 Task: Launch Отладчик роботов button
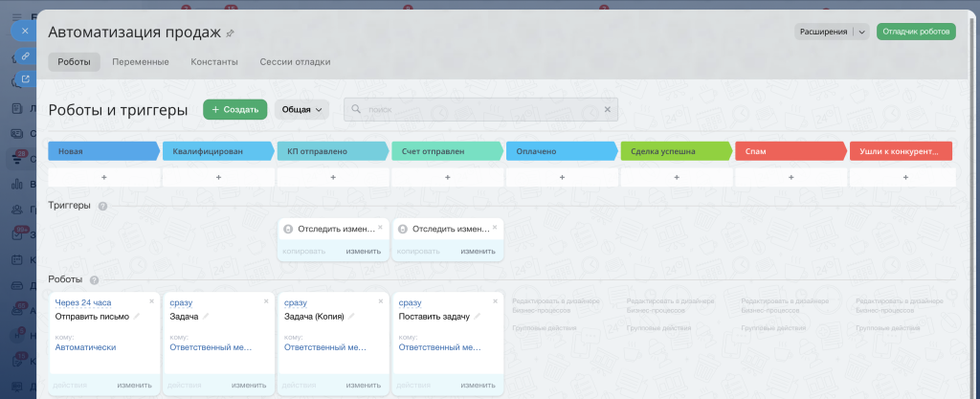point(916,32)
